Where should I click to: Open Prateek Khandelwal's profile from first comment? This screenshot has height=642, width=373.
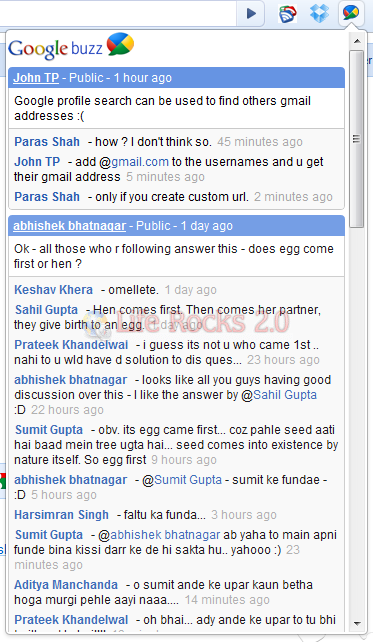click(x=71, y=345)
